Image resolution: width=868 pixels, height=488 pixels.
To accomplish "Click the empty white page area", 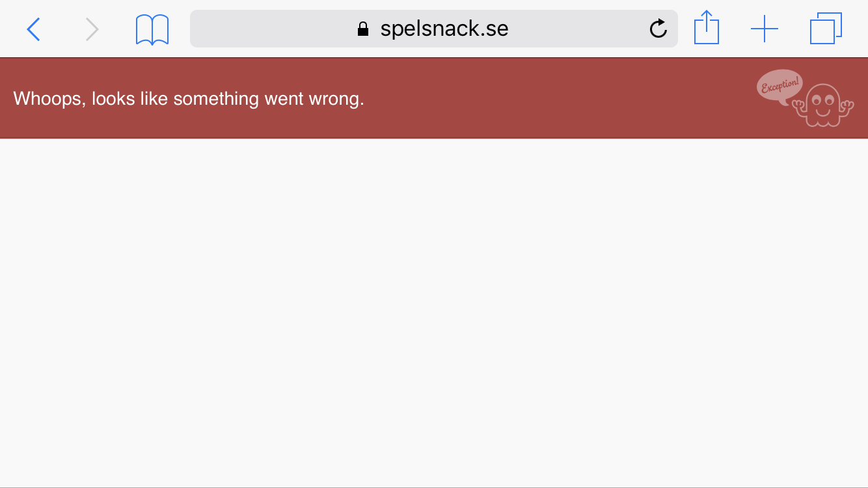I will click(434, 312).
